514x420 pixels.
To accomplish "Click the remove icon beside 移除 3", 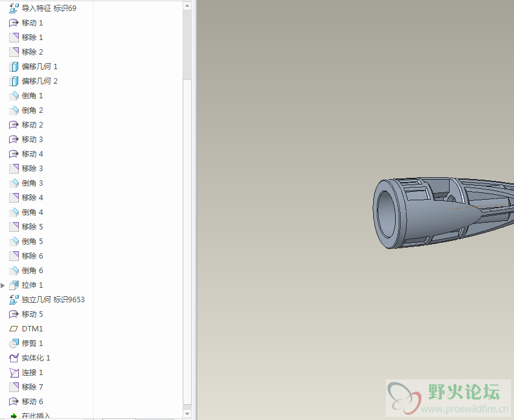I will point(14,169).
